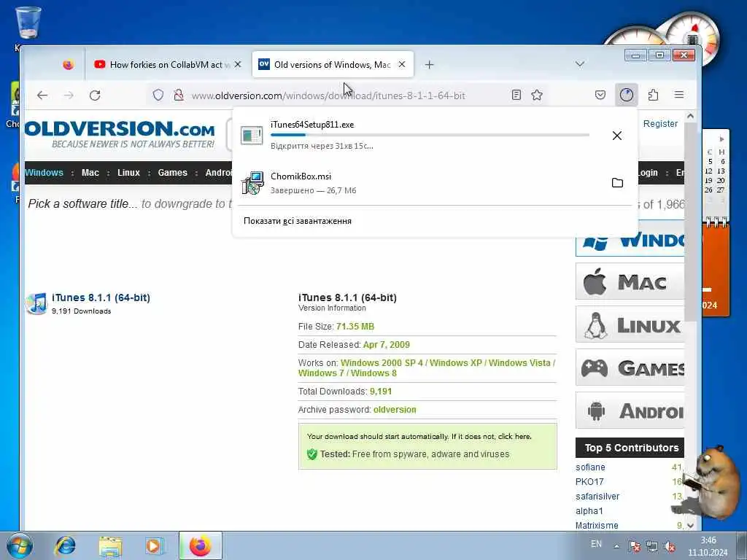
Task: Select the Old versions of Windows tab
Action: (x=333, y=64)
